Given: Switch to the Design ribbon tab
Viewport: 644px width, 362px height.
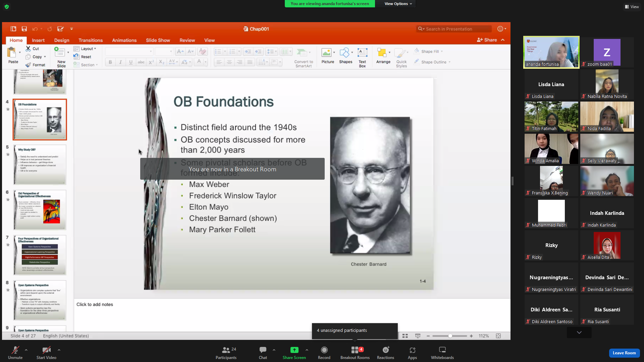Looking at the screenshot, I should coord(62,40).
